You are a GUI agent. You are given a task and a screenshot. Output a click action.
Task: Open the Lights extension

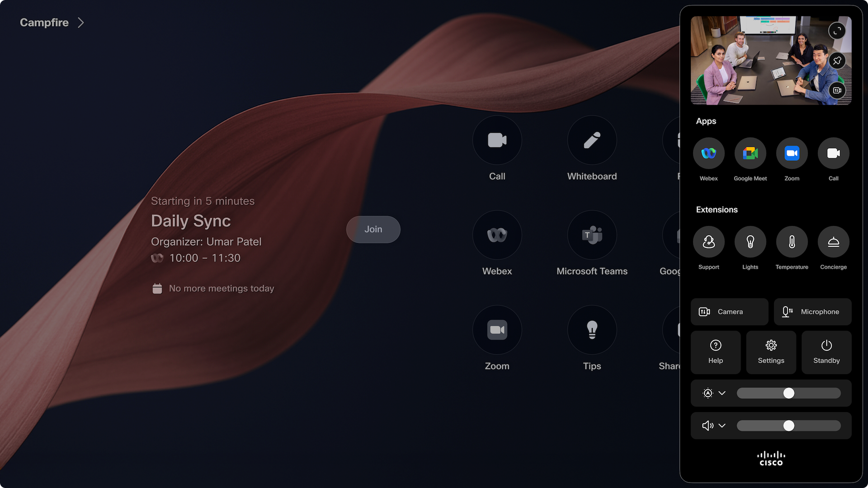[750, 241]
